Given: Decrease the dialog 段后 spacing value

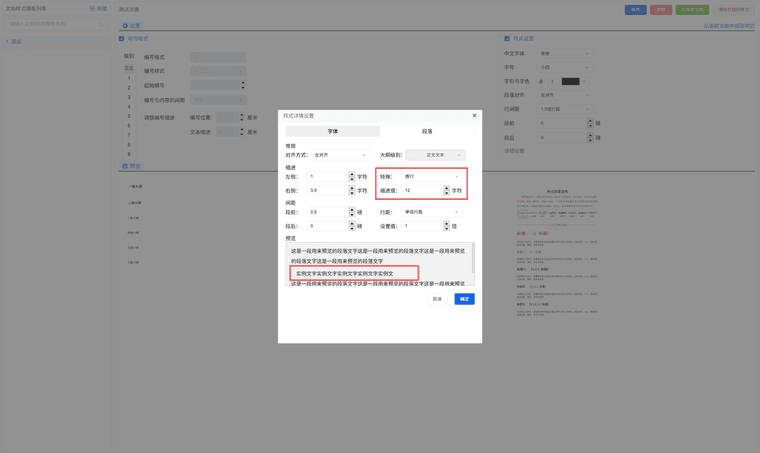Looking at the screenshot, I should pos(352,229).
